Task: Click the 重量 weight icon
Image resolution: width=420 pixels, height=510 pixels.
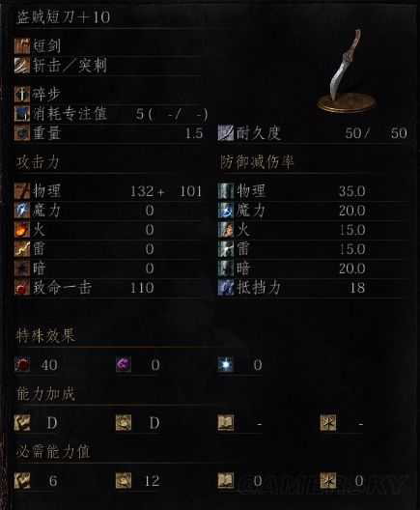Action: (x=22, y=132)
